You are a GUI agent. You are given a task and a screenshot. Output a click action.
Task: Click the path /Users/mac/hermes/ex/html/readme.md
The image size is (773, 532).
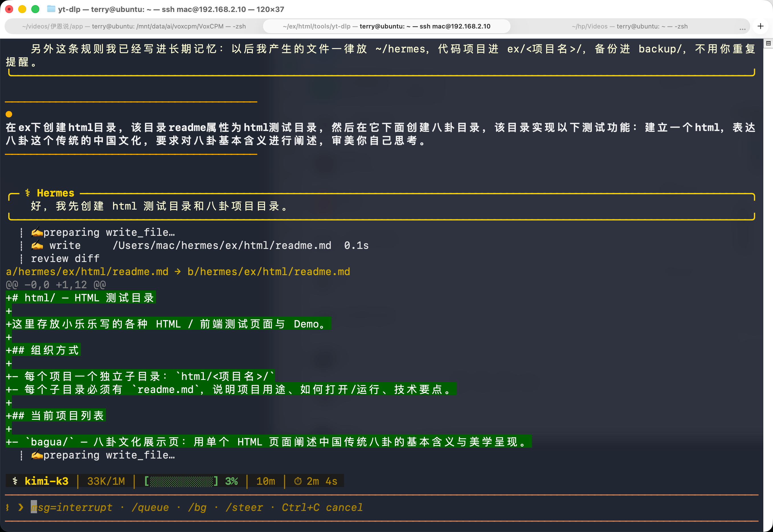(222, 246)
